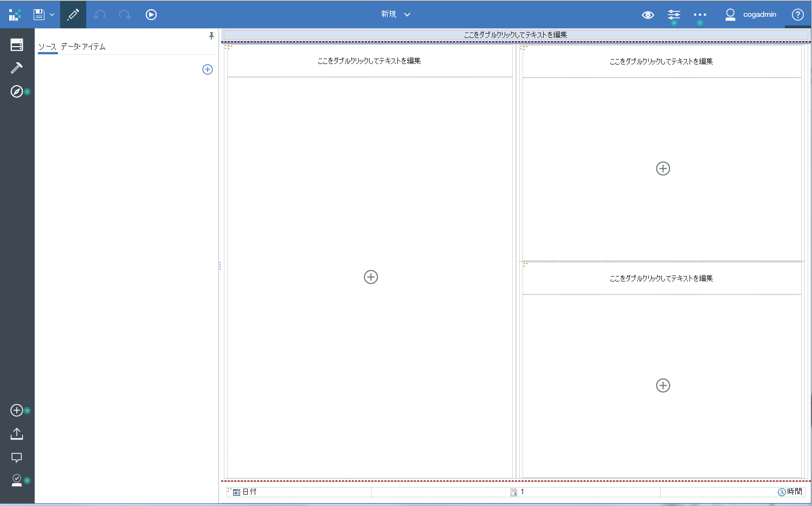Open the user tasks icon at sidebar bottom
Viewport: 812px width, 506px height.
pos(17,481)
